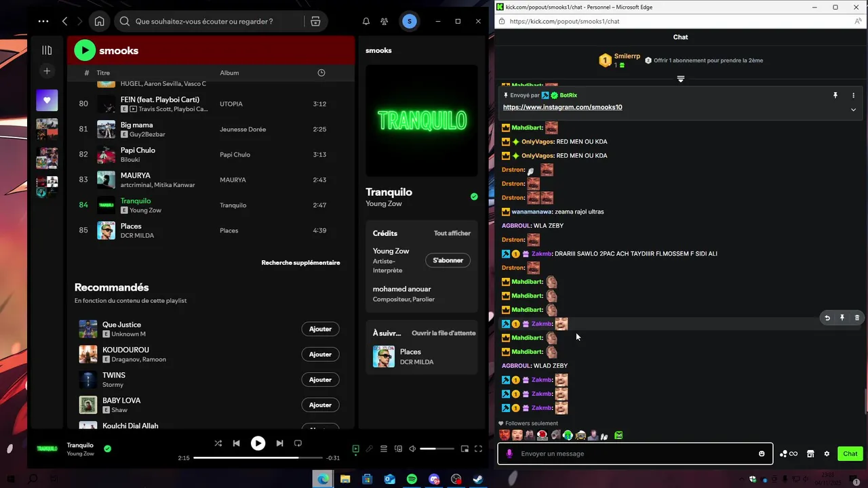Mute Spotify volume speaker icon

pos(412,449)
